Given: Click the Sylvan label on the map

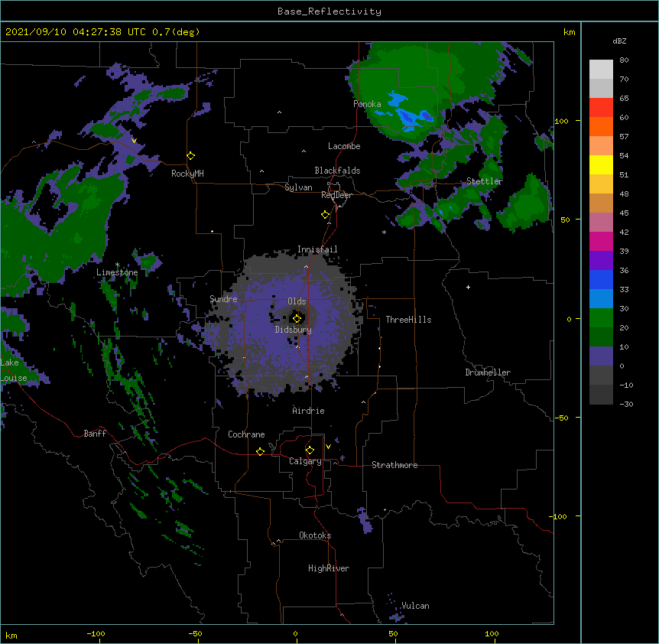Looking at the screenshot, I should (x=298, y=187).
